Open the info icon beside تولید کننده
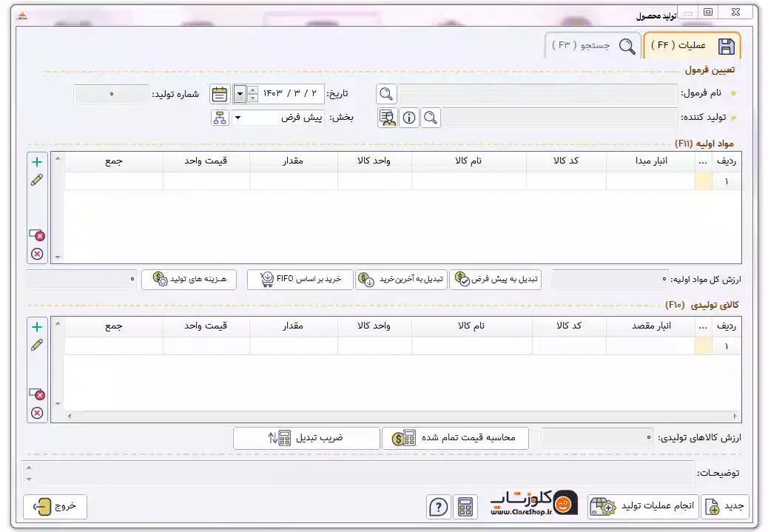Image resolution: width=768 pixels, height=532 pixels. coord(409,118)
